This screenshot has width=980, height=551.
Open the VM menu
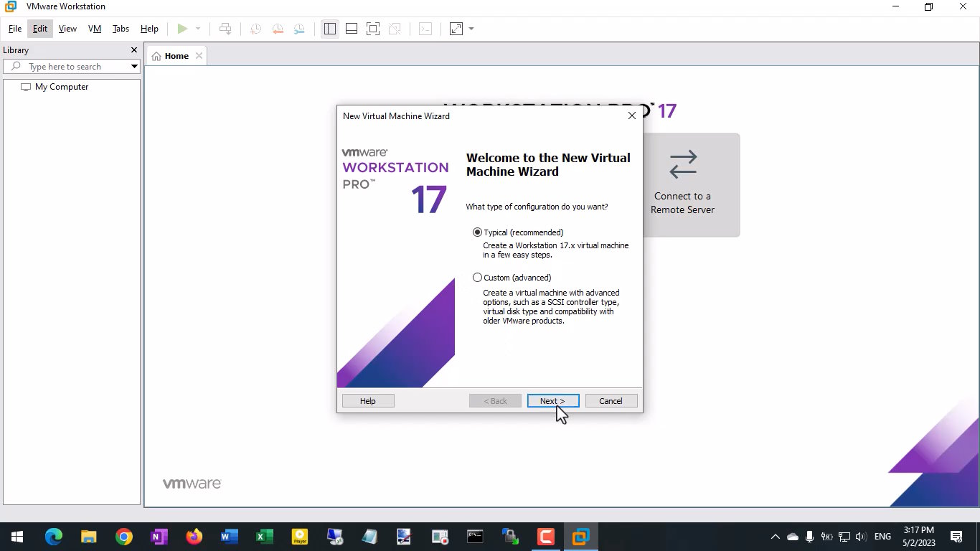click(x=95, y=29)
